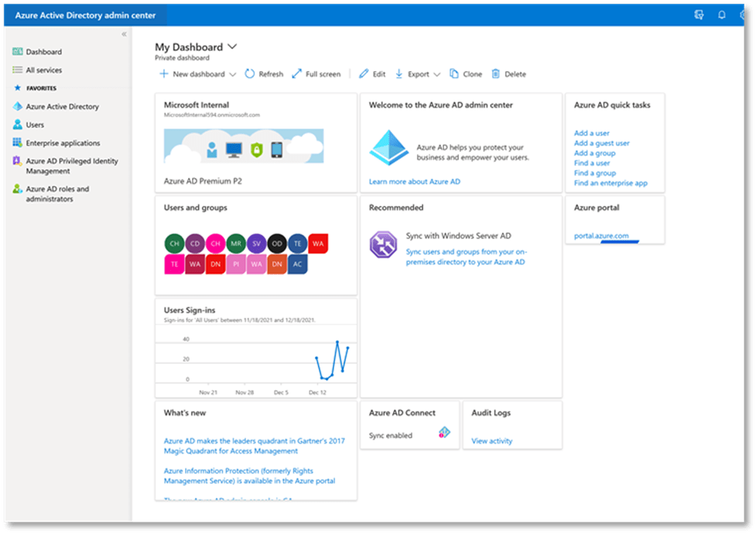Image resolution: width=756 pixels, height=534 pixels.
Task: Click the notifications bell icon
Action: pos(721,15)
